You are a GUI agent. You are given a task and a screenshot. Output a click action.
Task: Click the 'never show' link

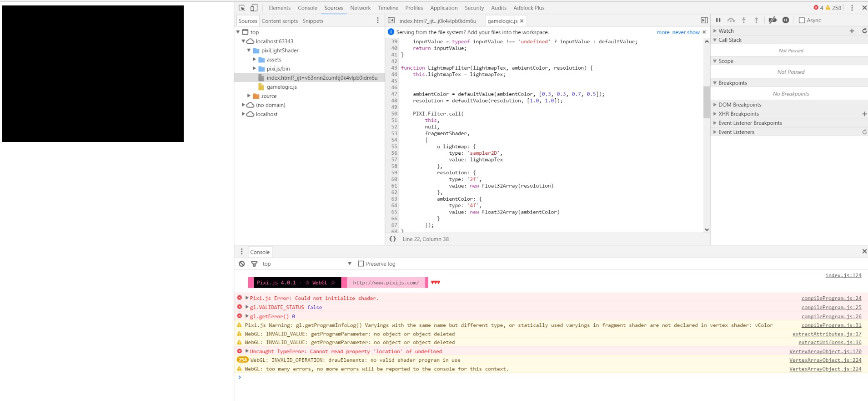[x=686, y=32]
